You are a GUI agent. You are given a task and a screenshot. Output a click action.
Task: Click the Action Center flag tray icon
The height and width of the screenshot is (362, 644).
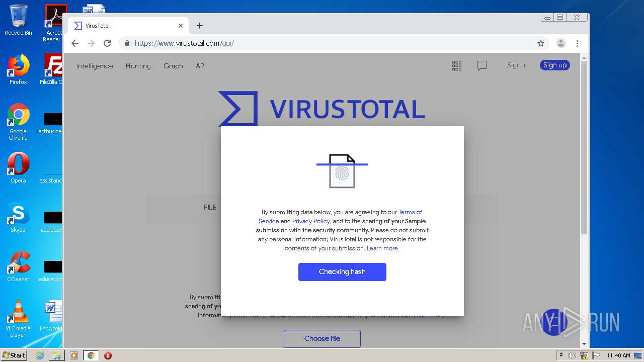pos(595,355)
